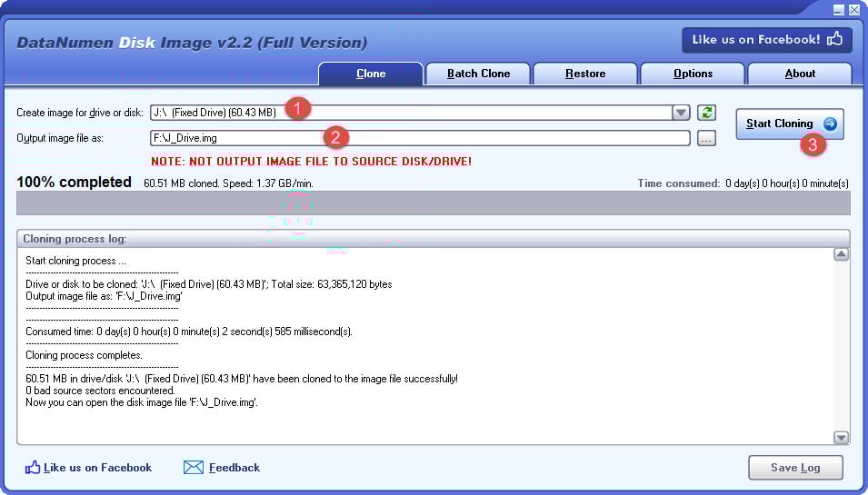Click the refresh drive list icon

pyautogui.click(x=706, y=113)
